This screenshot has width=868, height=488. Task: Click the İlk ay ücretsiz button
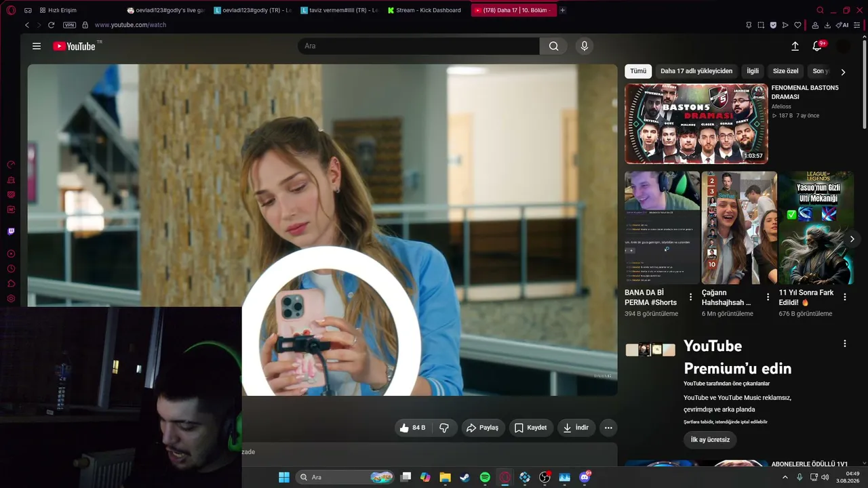[710, 440]
